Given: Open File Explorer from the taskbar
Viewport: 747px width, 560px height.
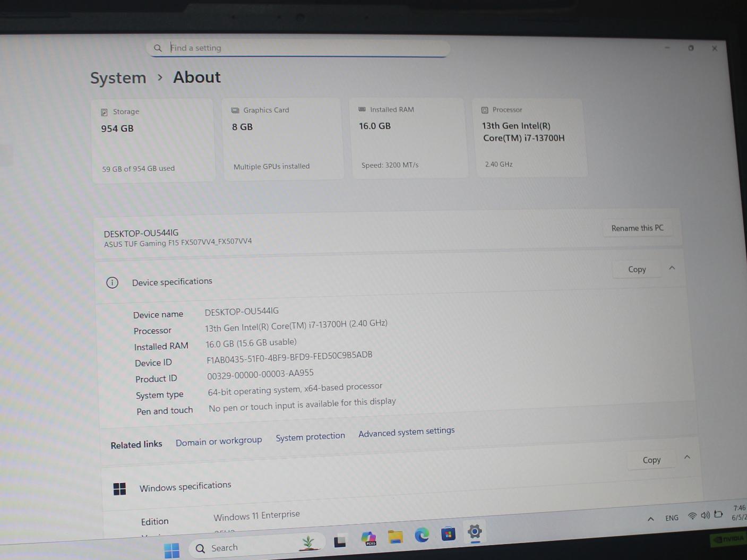Looking at the screenshot, I should [x=395, y=537].
